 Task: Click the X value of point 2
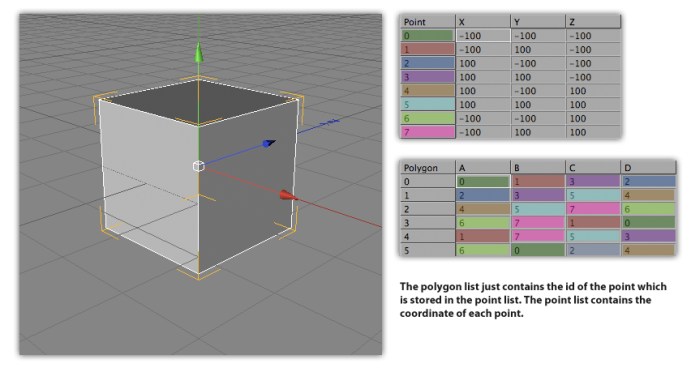tap(483, 63)
